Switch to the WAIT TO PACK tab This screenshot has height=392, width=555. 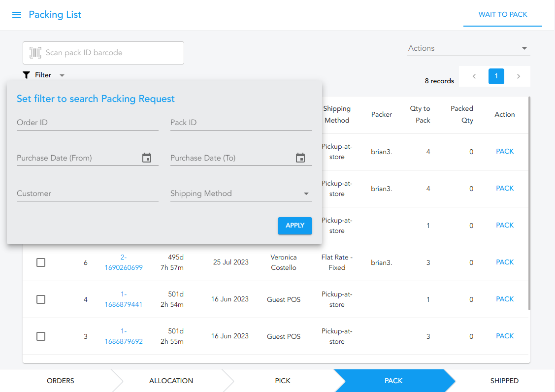point(502,14)
